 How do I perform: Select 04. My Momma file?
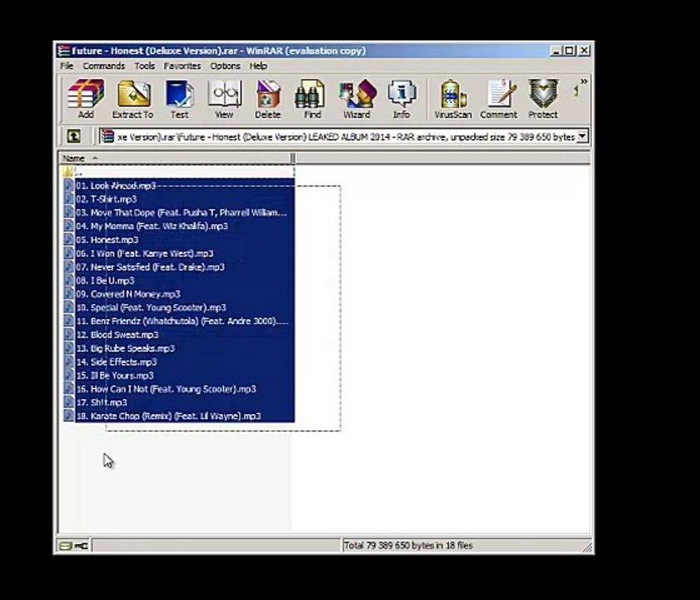178,226
